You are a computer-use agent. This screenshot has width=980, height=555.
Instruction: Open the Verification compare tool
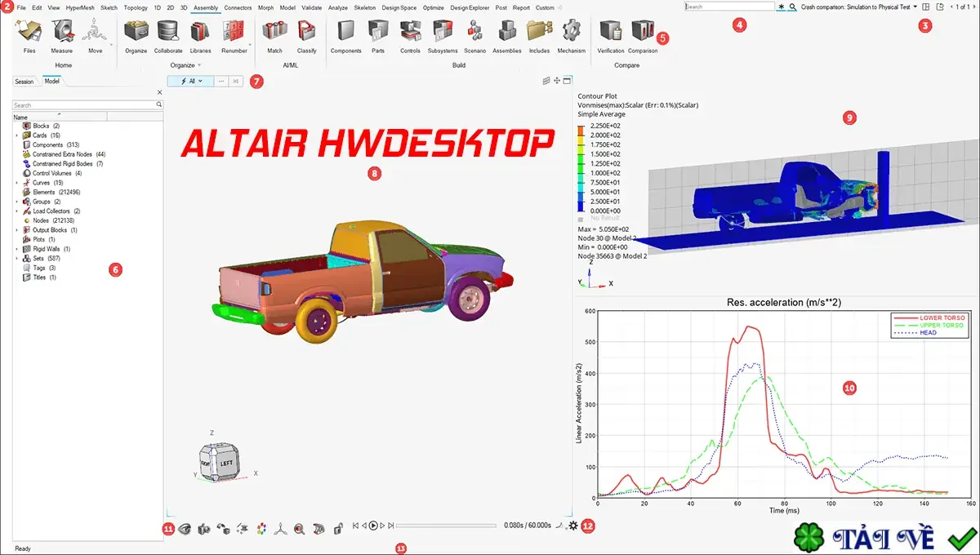click(611, 36)
